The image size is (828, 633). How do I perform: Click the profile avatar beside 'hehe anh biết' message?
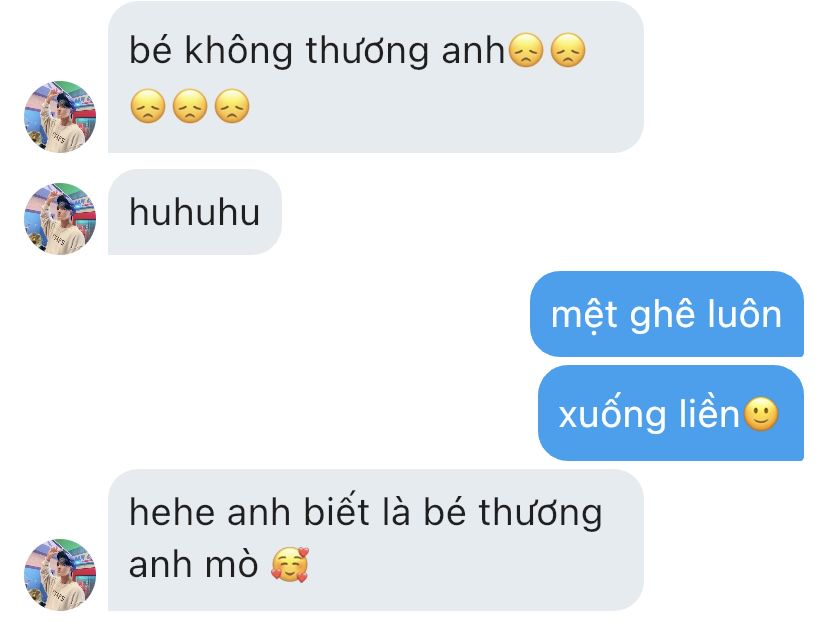[60, 574]
